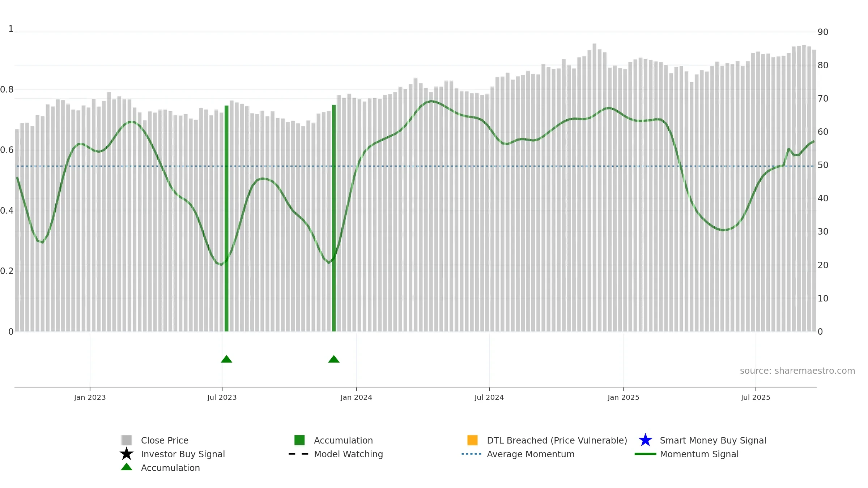Click the gray Close Price legend icon
The image size is (868, 488).
[126, 440]
